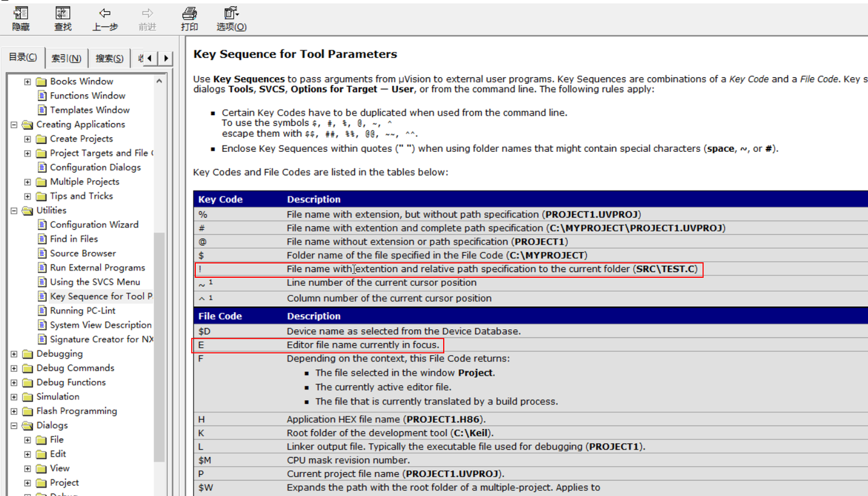Open the Options (选项) toolbar menu
This screenshot has height=496, width=868.
[x=231, y=13]
